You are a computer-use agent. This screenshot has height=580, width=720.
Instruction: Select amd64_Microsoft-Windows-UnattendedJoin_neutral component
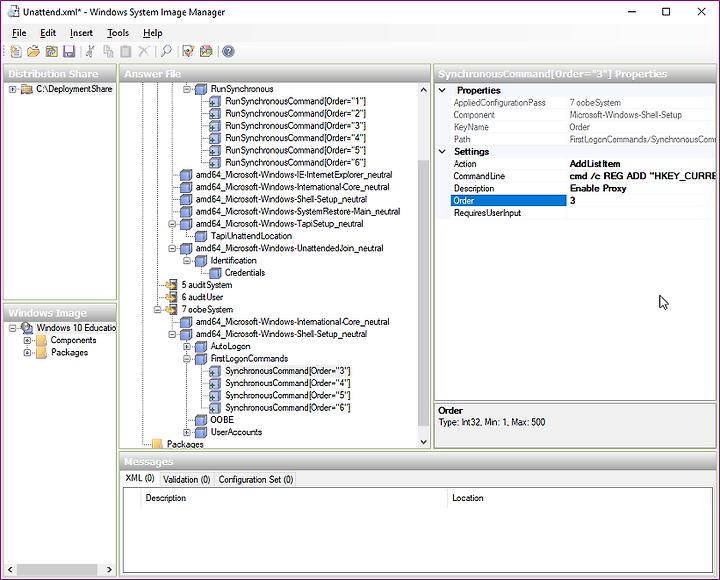coord(289,248)
